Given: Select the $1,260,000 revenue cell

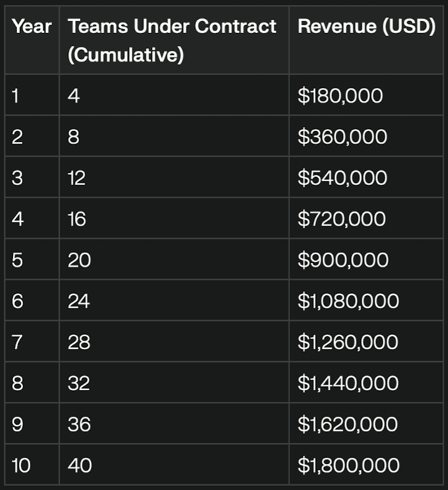Looking at the screenshot, I should [347, 342].
